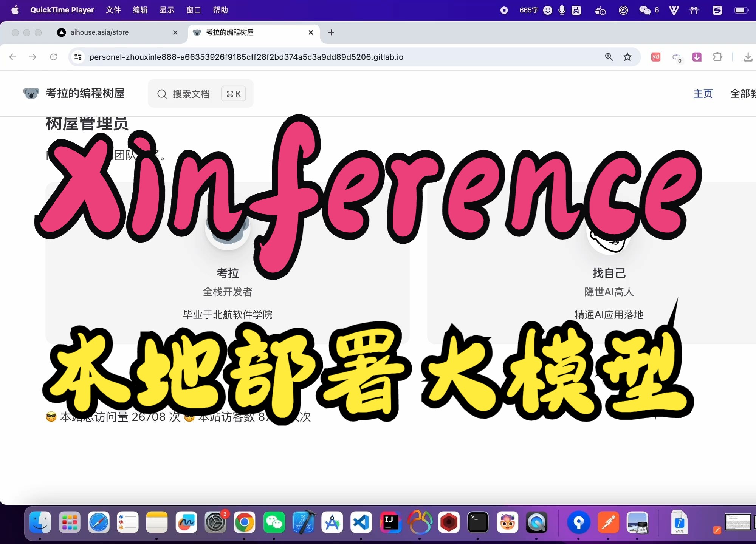Click the site information icon beside the URL

pyautogui.click(x=78, y=57)
